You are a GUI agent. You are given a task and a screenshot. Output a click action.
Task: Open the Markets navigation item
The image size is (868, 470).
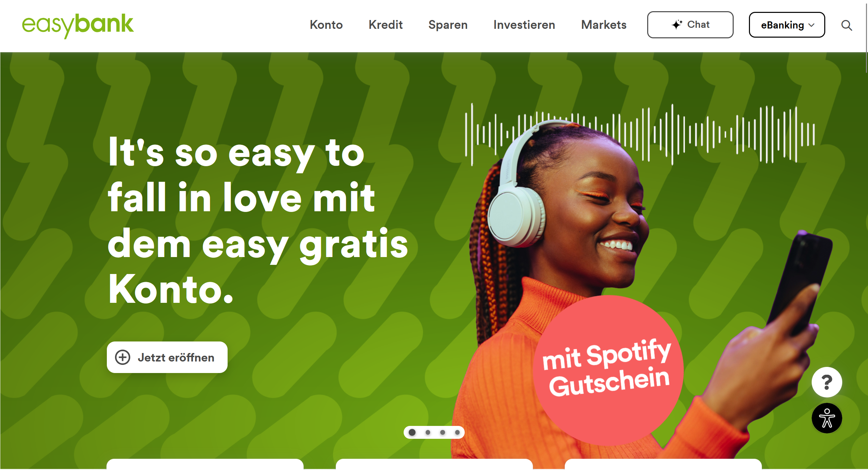click(x=604, y=25)
